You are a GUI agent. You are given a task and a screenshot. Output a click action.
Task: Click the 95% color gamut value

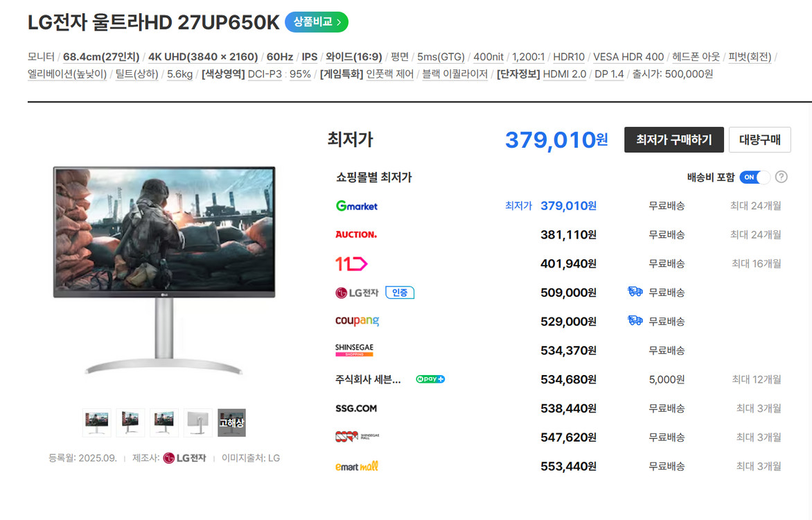[301, 74]
